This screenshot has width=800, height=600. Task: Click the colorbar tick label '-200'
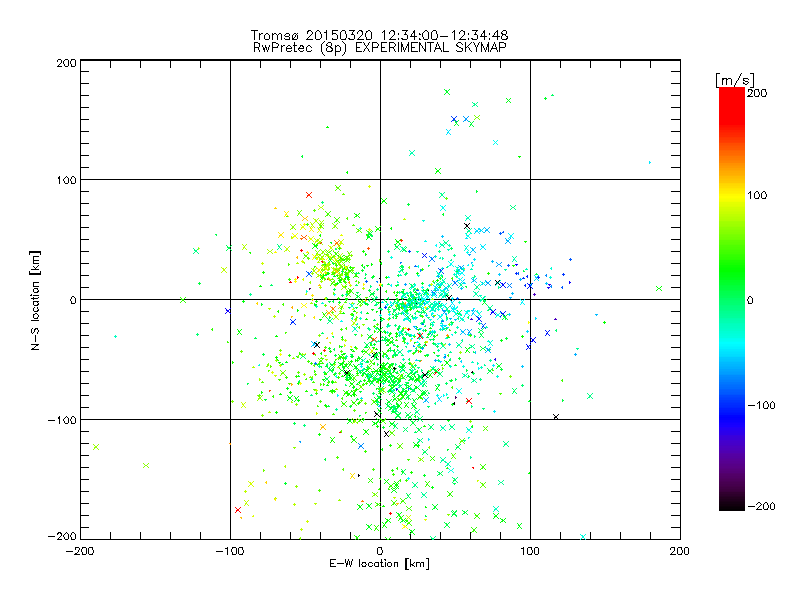(x=761, y=506)
